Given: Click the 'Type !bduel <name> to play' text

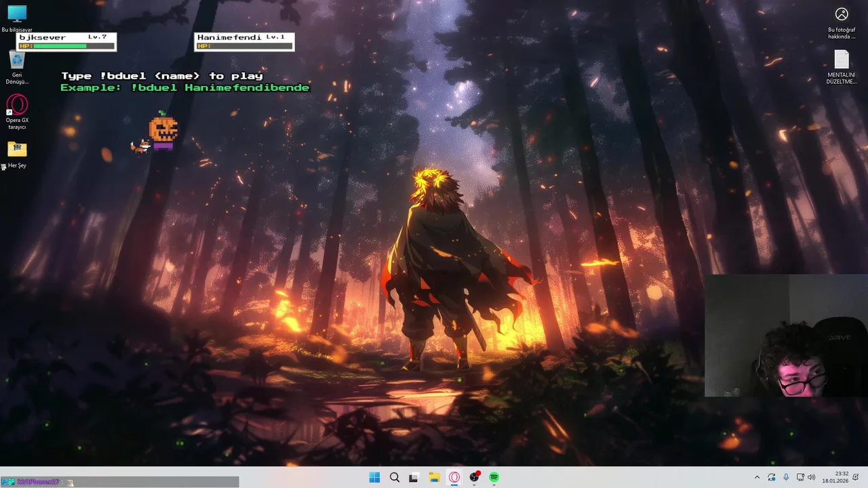Looking at the screenshot, I should (162, 76).
